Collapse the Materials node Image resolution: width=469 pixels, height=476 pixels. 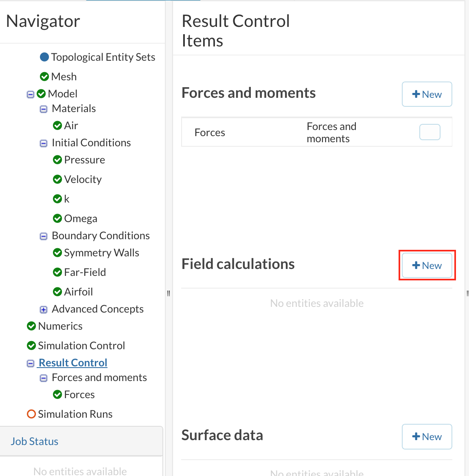(x=44, y=109)
